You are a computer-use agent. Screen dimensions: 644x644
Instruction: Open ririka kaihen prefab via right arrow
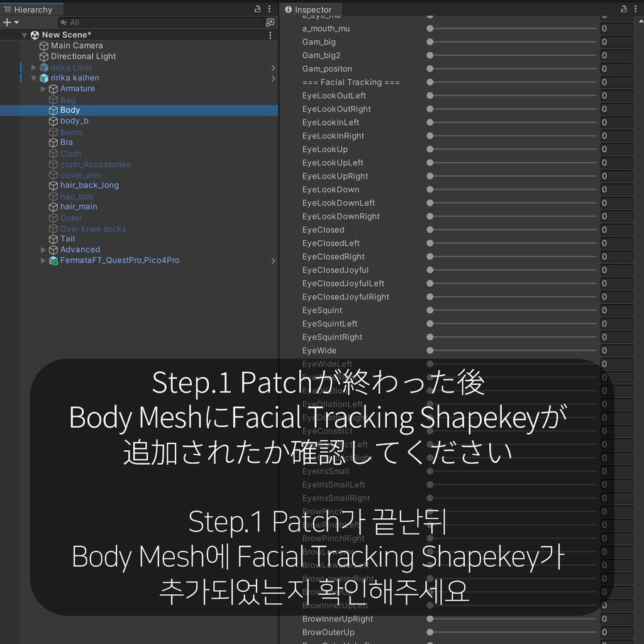tap(273, 78)
